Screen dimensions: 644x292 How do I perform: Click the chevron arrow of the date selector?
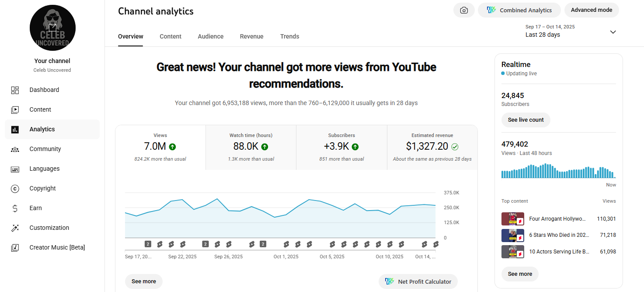coord(613,32)
